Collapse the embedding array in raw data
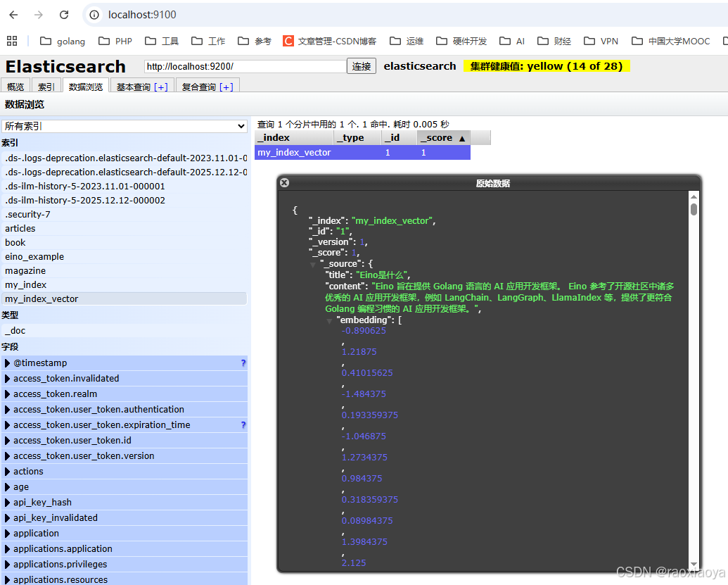The width and height of the screenshot is (728, 585). click(x=329, y=320)
